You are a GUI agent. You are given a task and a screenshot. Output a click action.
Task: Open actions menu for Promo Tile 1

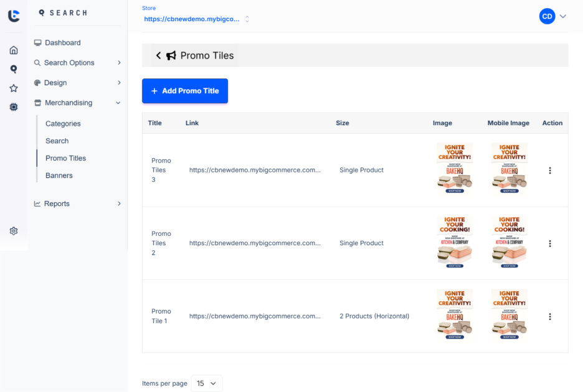[549, 317]
